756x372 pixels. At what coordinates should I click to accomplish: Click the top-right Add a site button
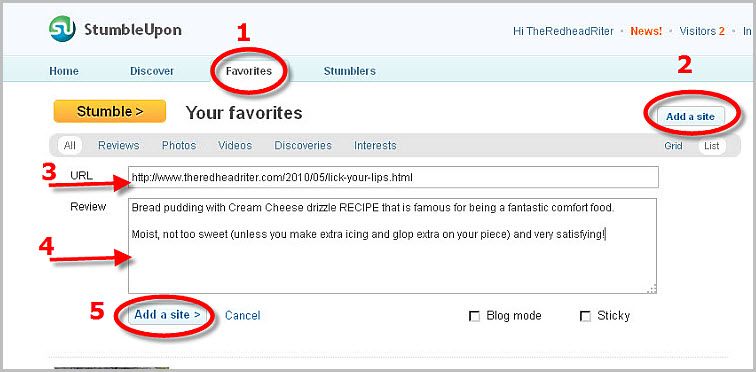click(690, 117)
